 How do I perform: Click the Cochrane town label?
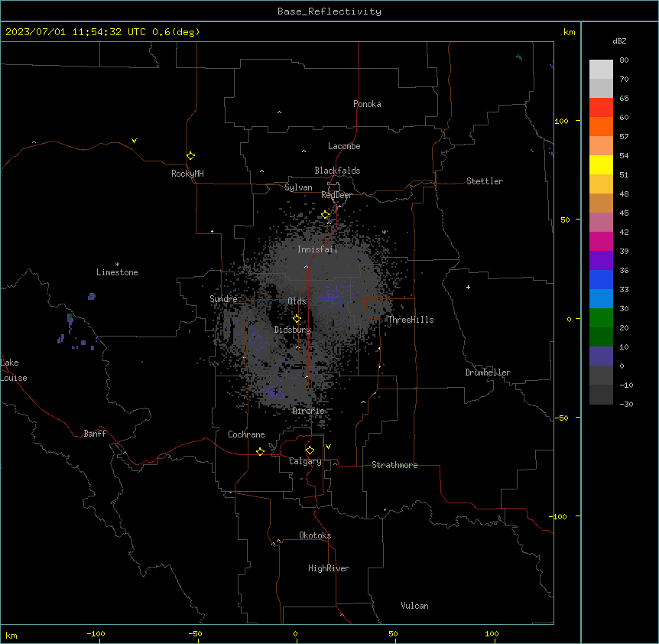pyautogui.click(x=246, y=434)
